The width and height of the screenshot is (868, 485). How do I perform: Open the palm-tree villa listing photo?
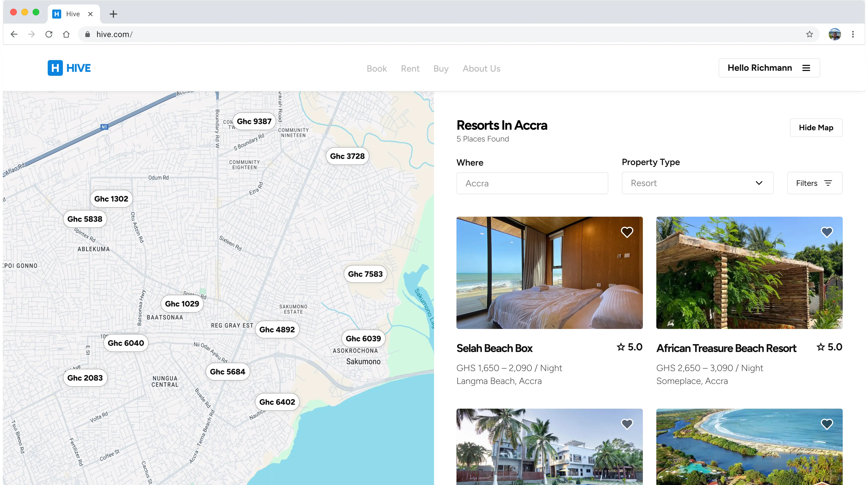point(549,447)
